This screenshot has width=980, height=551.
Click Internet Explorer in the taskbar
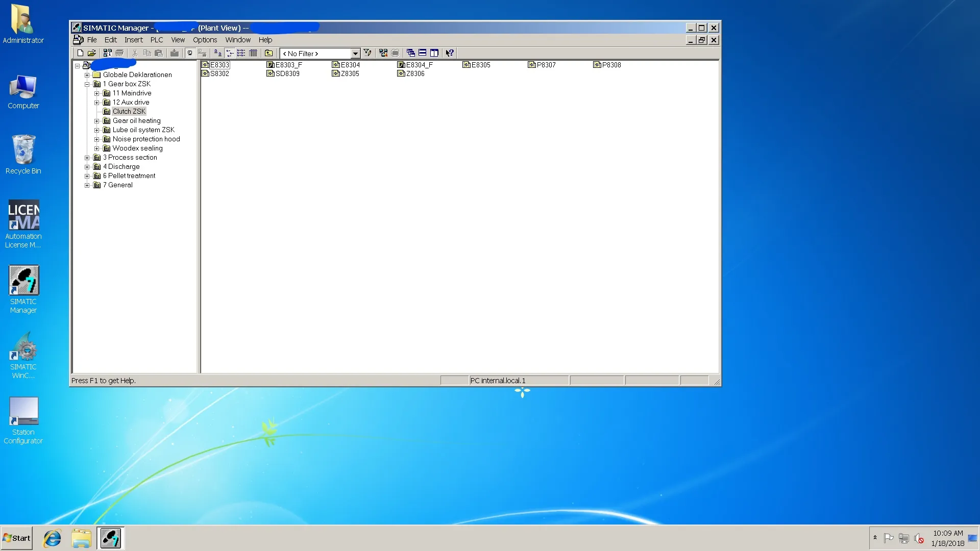(52, 538)
